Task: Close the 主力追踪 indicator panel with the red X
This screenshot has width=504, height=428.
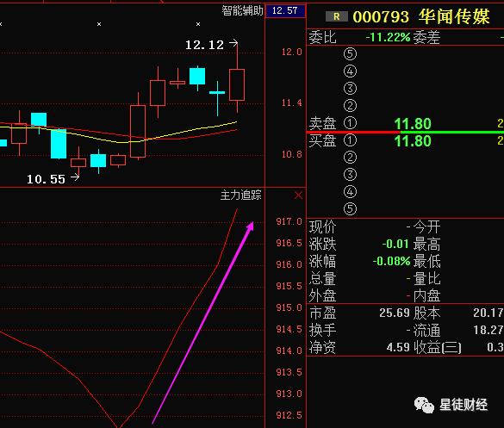Action: pos(298,195)
